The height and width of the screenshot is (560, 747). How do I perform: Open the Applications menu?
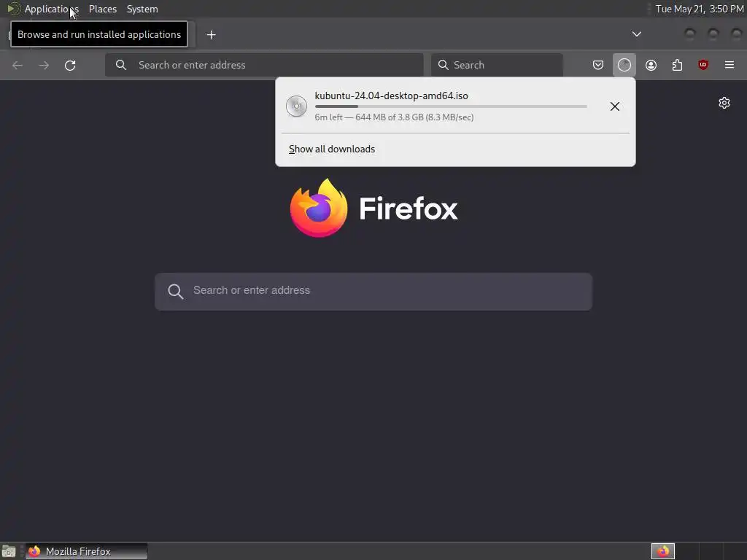point(52,9)
